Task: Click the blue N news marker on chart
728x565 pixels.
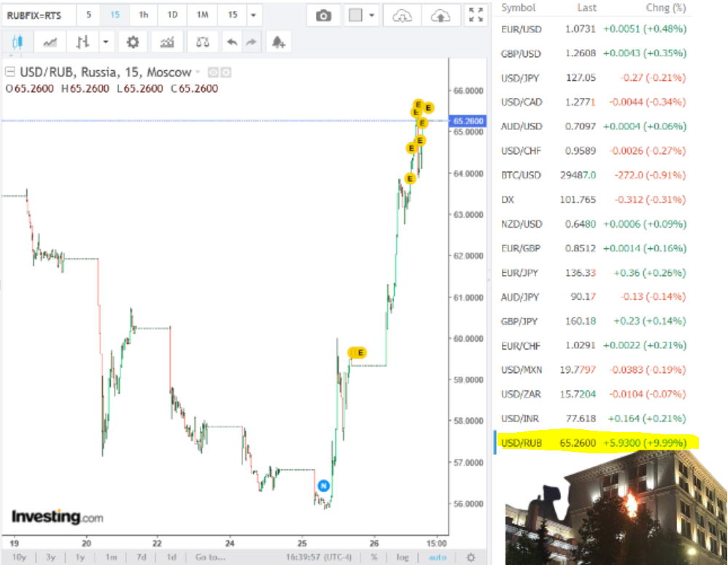Action: 324,485
